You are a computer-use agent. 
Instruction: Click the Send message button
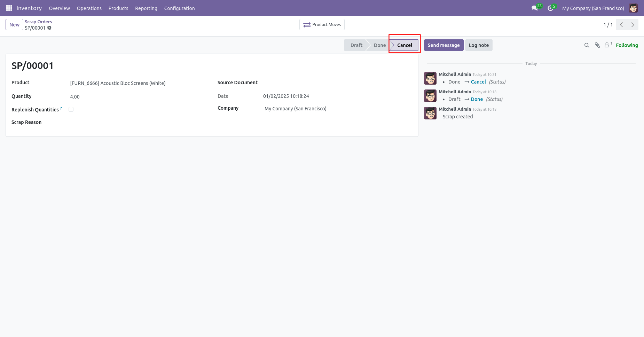pos(443,45)
